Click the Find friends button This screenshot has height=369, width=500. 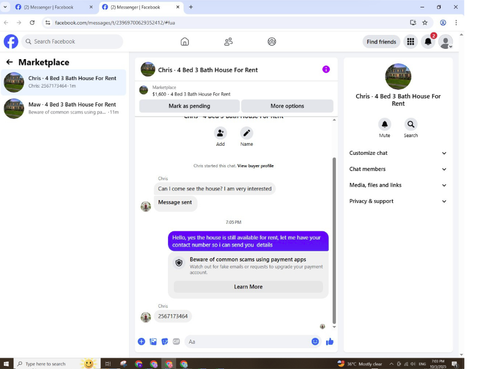click(381, 42)
